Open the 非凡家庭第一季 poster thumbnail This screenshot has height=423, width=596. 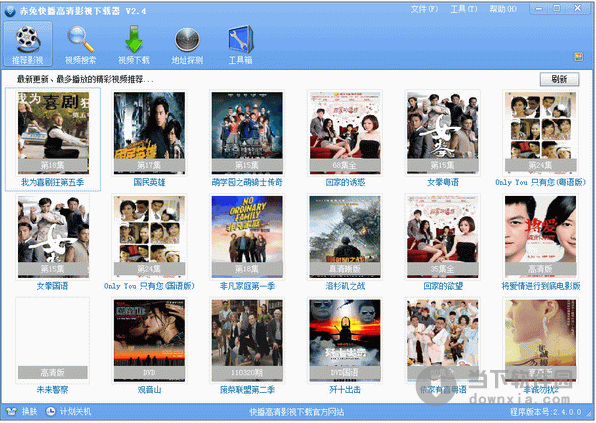247,237
